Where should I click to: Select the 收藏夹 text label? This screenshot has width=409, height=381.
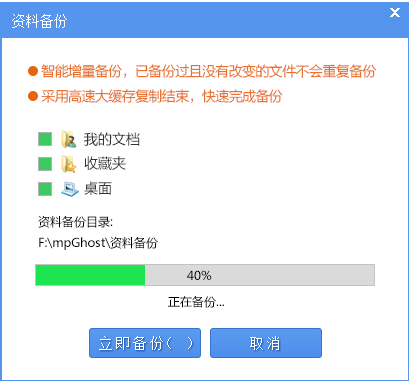105,164
